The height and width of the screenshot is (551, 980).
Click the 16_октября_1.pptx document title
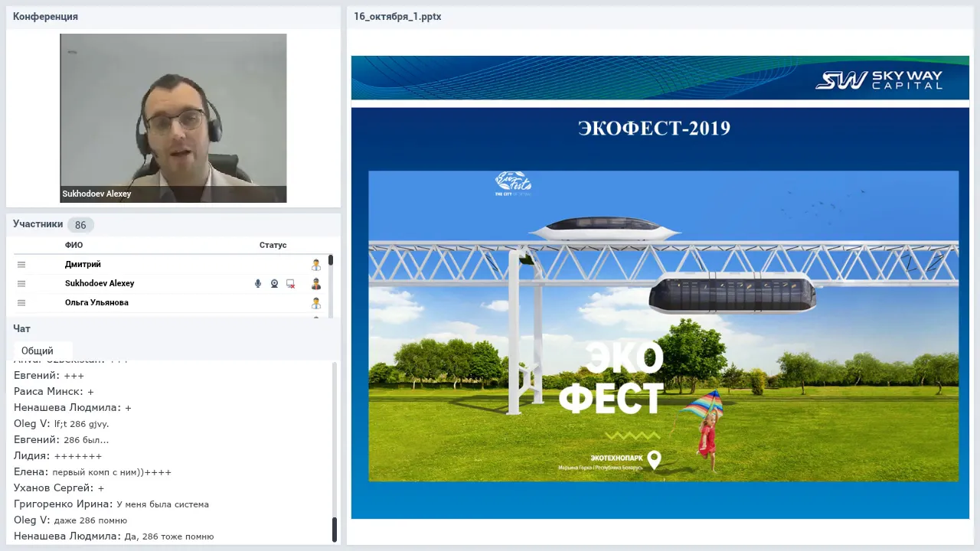click(397, 17)
